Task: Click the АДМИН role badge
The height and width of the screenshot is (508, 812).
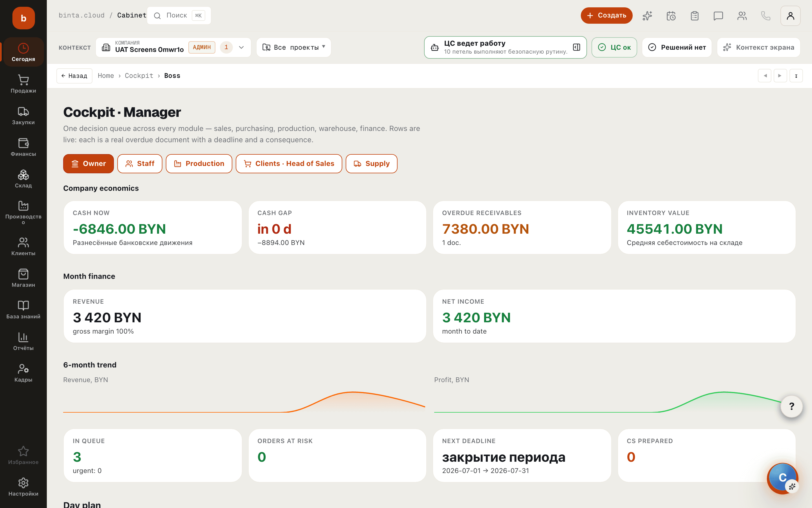Action: 202,47
